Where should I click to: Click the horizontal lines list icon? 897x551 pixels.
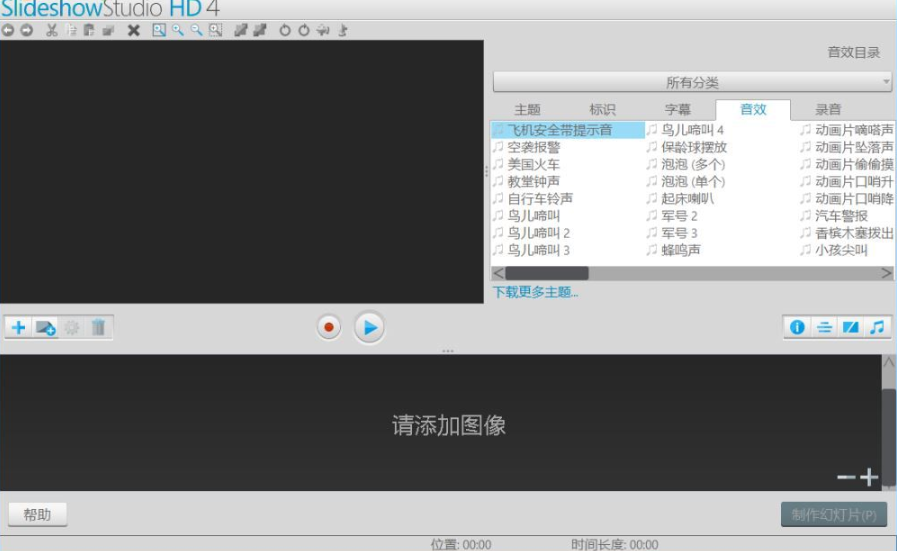(824, 327)
